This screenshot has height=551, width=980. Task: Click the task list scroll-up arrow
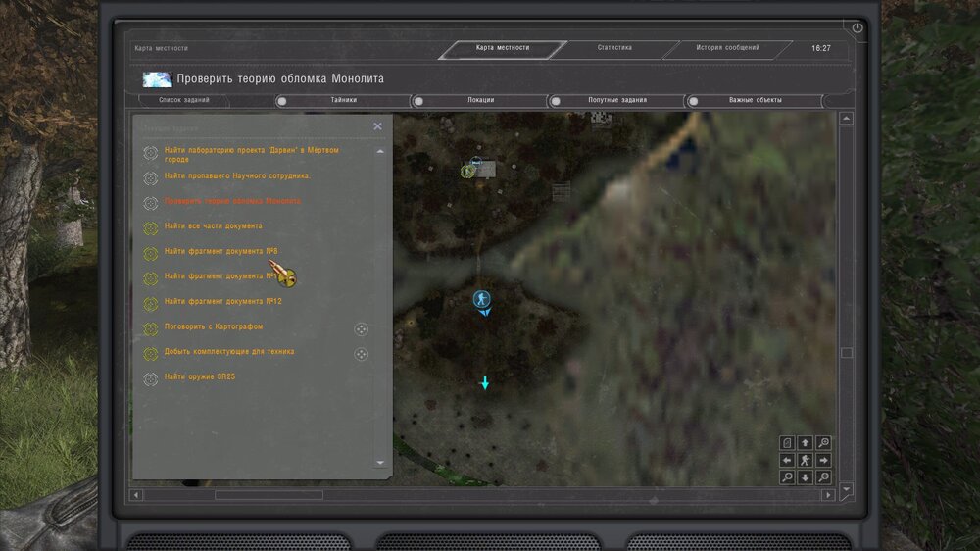[380, 151]
